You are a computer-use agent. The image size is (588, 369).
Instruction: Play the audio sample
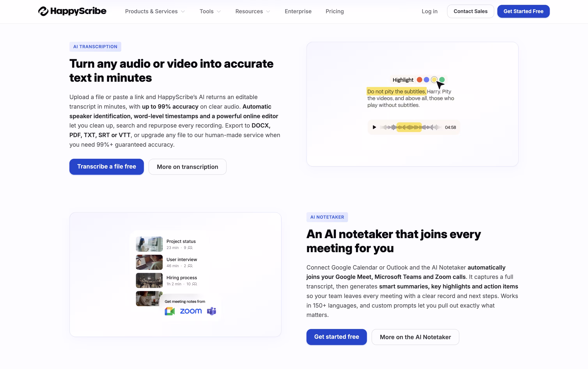tap(374, 127)
